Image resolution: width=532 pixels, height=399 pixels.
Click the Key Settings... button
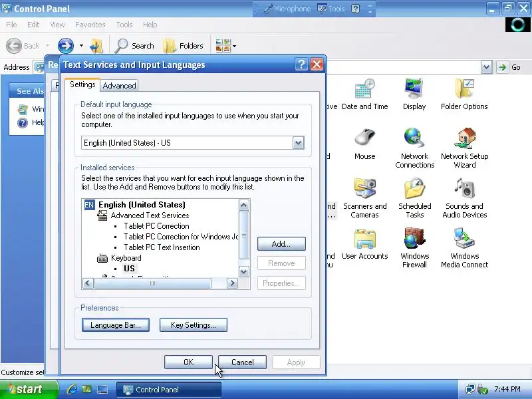point(194,325)
